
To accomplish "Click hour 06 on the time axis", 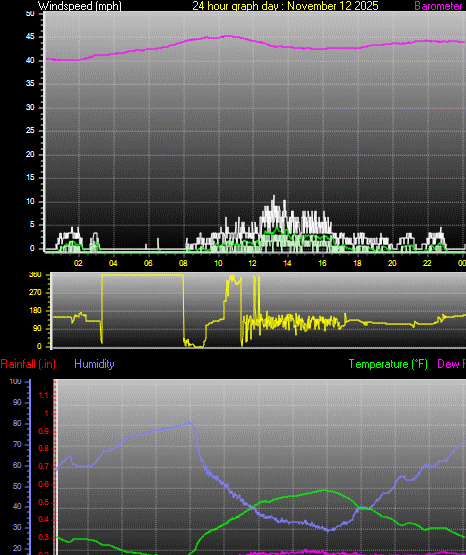I will point(148,263).
